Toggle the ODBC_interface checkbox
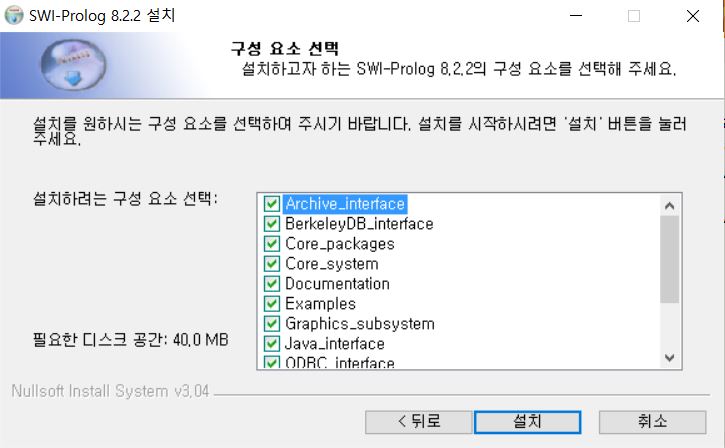 click(x=271, y=362)
